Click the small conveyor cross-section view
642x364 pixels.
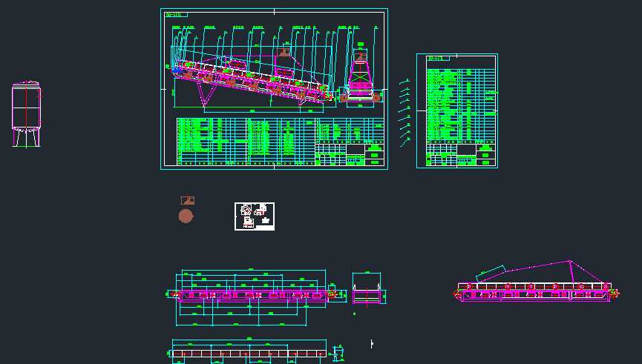click(368, 288)
